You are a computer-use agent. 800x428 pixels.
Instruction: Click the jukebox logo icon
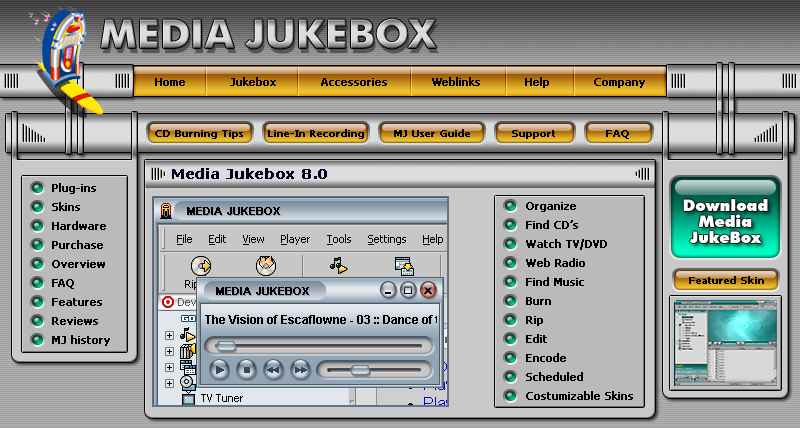point(65,59)
